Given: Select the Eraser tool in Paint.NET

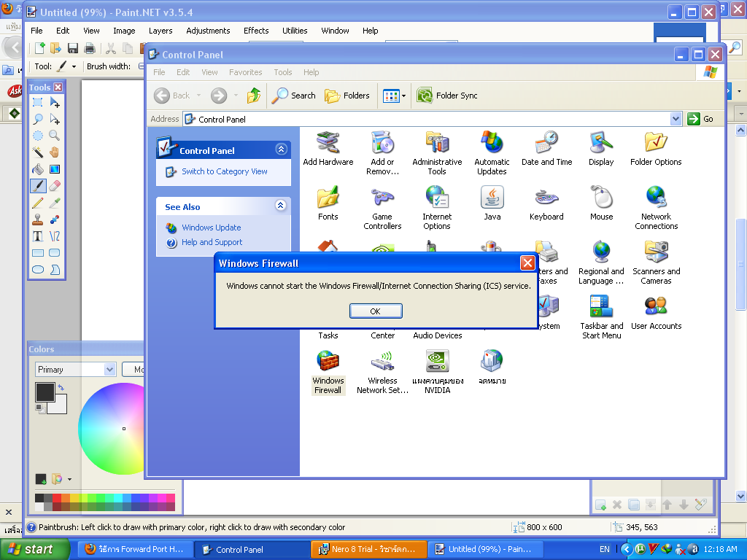Looking at the screenshot, I should (55, 186).
